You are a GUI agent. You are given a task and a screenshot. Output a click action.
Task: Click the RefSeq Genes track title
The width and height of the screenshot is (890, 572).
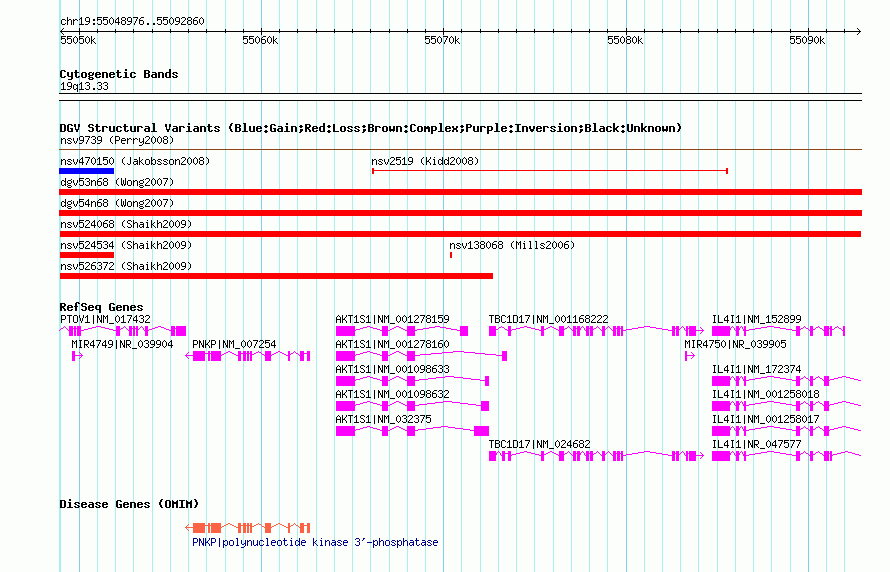(x=102, y=307)
